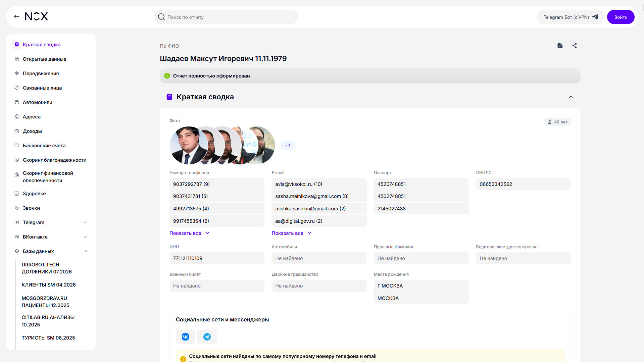Expand the ВКонтакте sidebar section
This screenshot has width=644, height=362.
pos(85,237)
